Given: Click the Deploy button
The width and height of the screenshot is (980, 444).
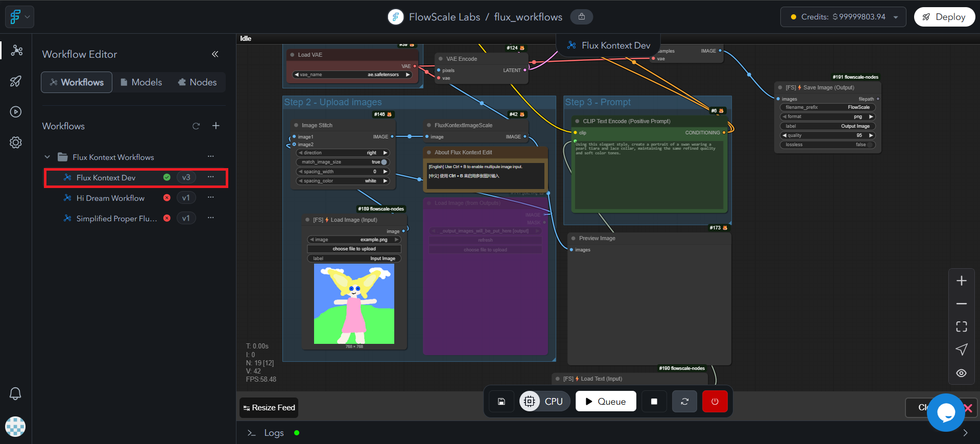Looking at the screenshot, I should coord(944,17).
